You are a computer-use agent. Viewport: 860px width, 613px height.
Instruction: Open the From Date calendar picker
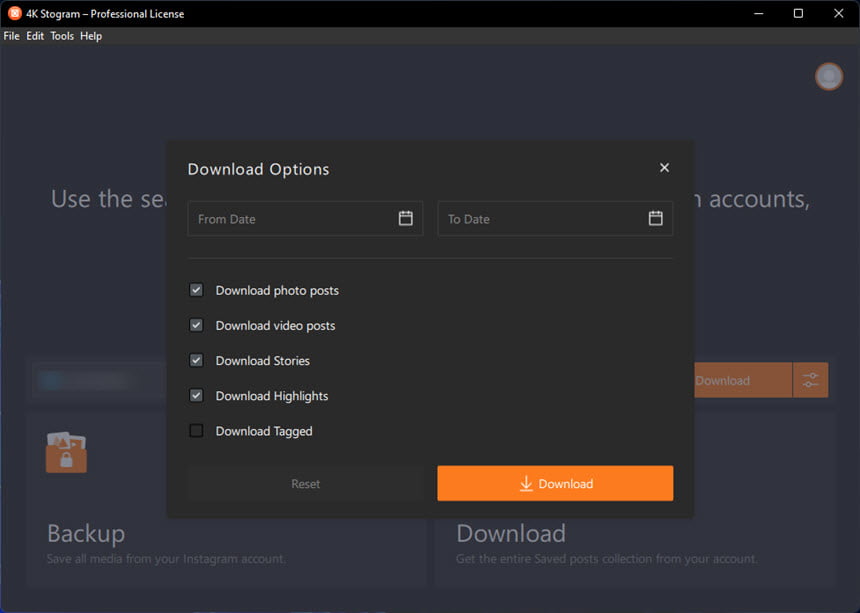[x=405, y=218]
